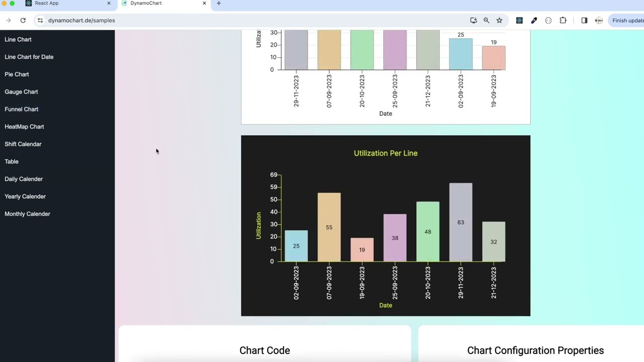Click the Date axis title of upper chart
The width and height of the screenshot is (644, 362).
click(385, 114)
